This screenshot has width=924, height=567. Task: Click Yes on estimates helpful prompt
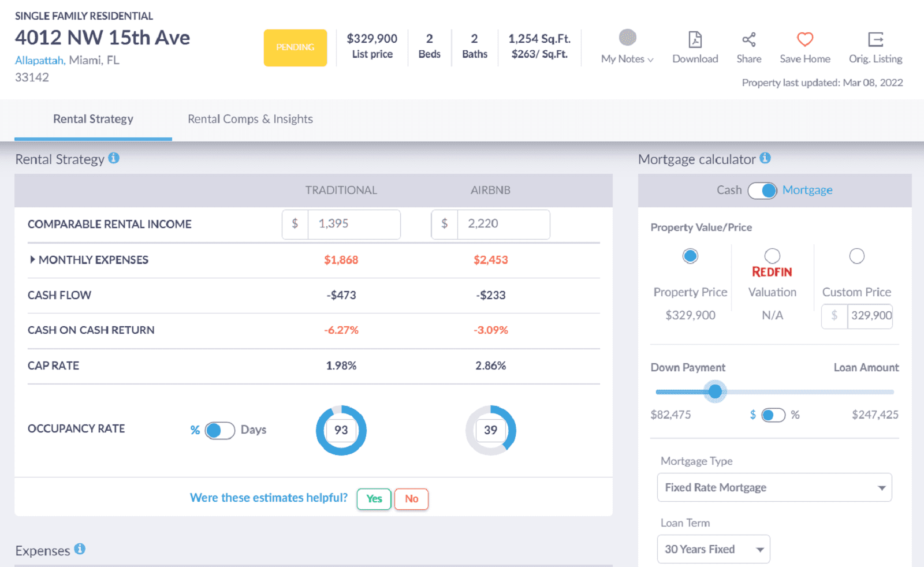click(x=374, y=498)
